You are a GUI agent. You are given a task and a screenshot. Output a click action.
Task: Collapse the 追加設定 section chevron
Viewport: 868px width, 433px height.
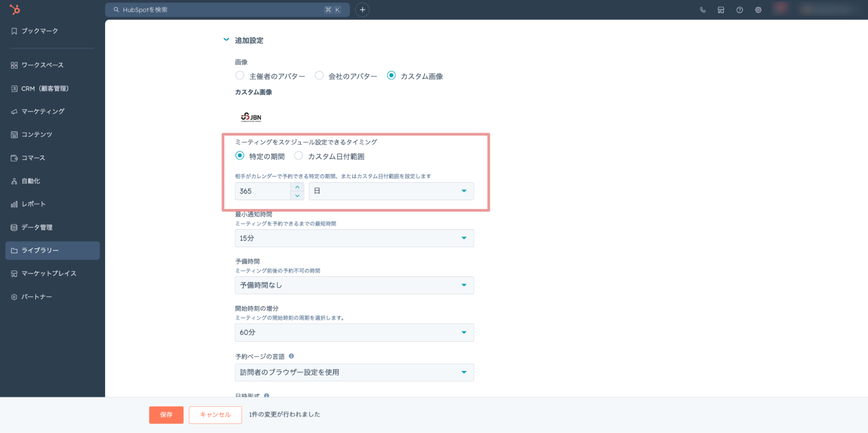(226, 40)
